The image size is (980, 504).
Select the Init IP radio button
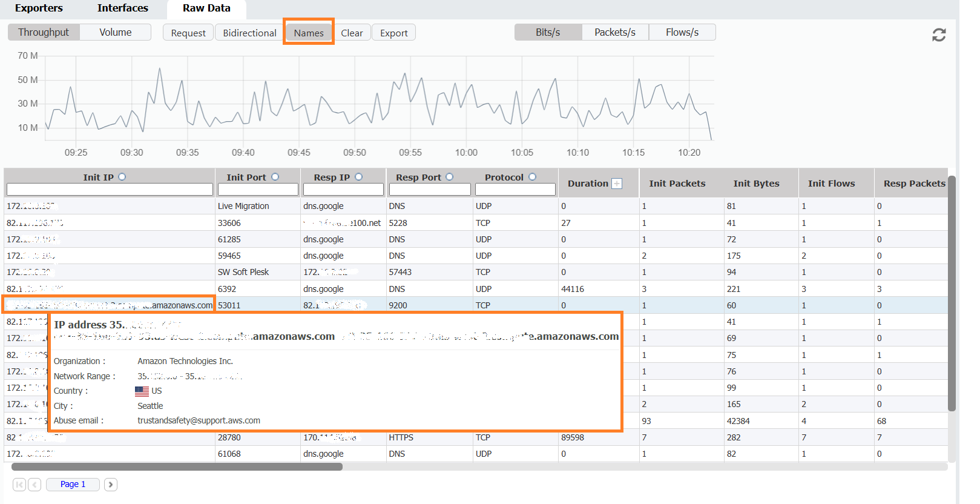[122, 177]
